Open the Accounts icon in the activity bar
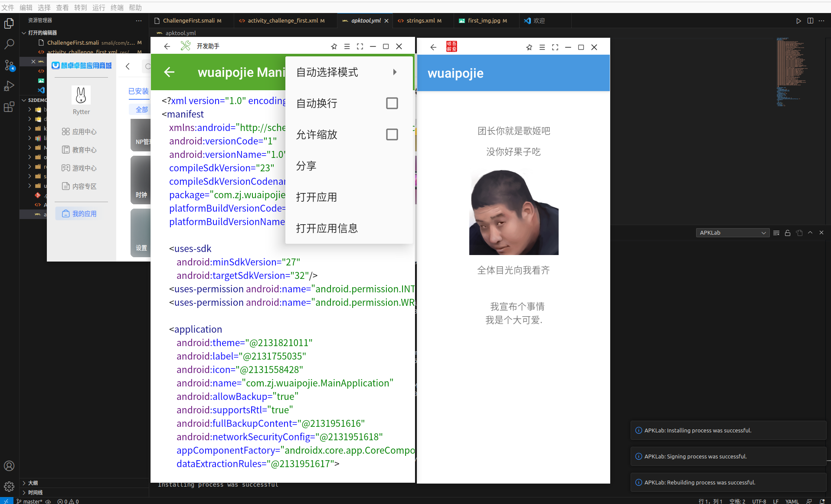 click(x=9, y=466)
